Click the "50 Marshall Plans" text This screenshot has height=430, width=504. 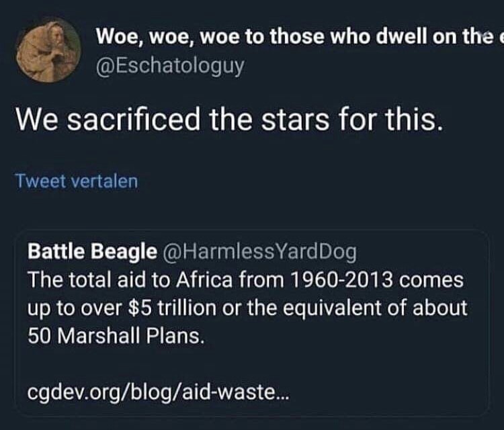(114, 335)
